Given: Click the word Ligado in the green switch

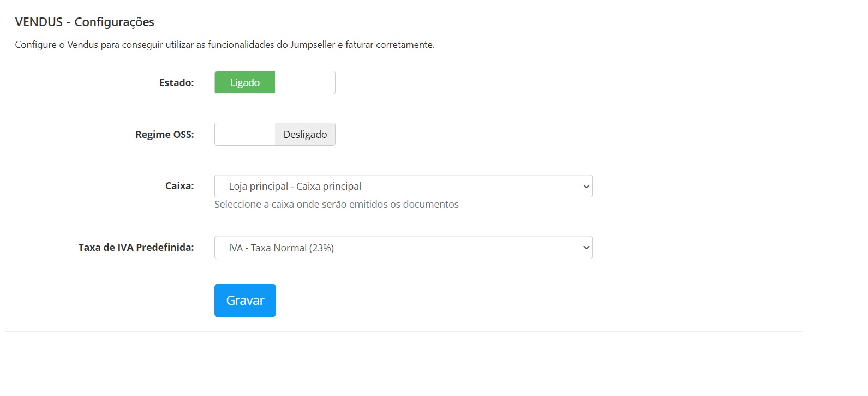Looking at the screenshot, I should (x=245, y=83).
